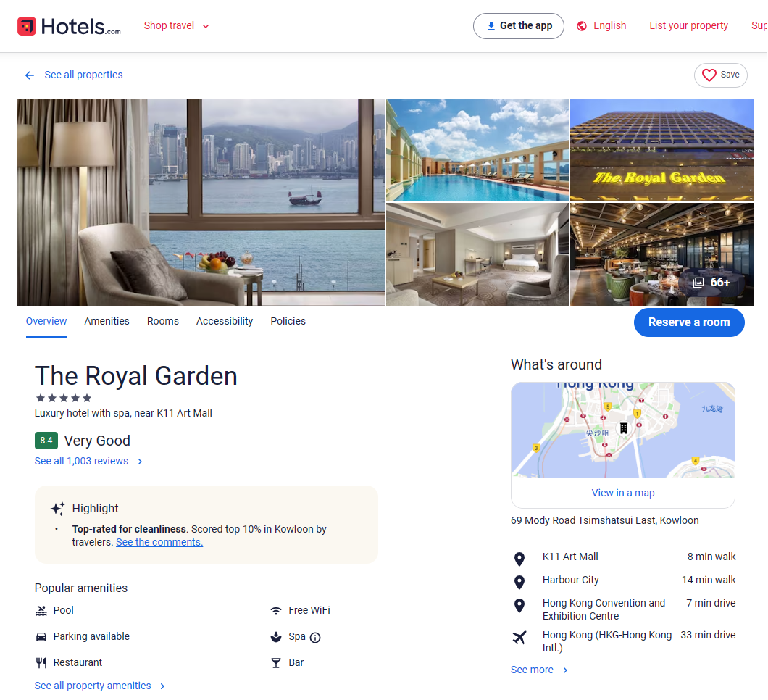Click the Reserve a room button
The height and width of the screenshot is (700, 768).
coord(689,322)
